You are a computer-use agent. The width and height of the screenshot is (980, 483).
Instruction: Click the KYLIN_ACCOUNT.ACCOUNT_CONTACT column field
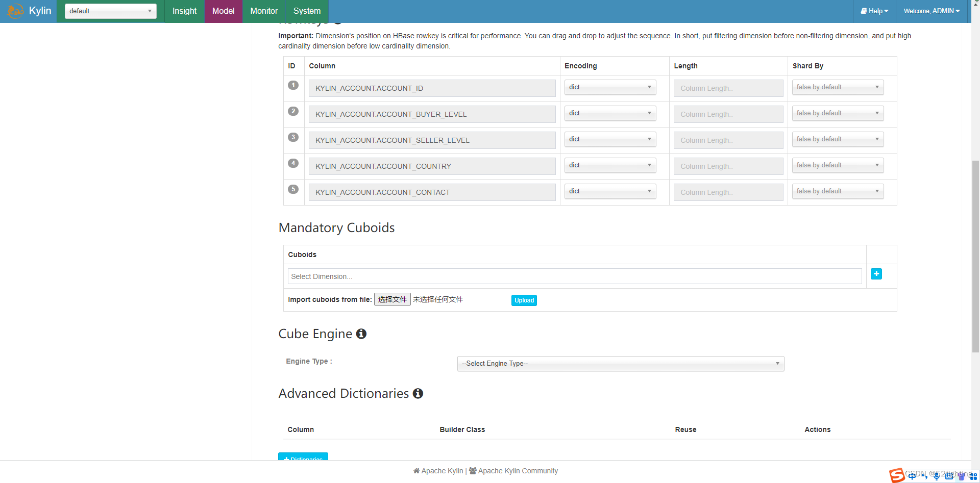coord(432,192)
